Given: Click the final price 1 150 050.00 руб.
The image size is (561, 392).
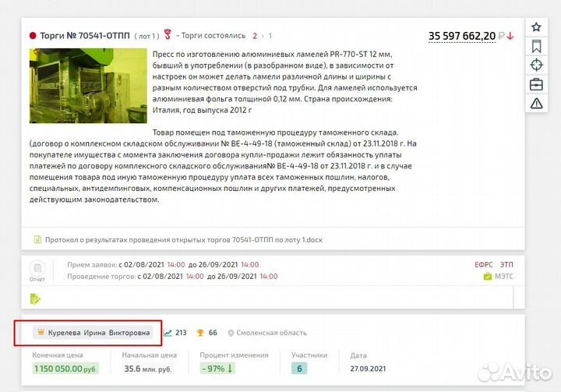Looking at the screenshot, I should [x=65, y=369].
